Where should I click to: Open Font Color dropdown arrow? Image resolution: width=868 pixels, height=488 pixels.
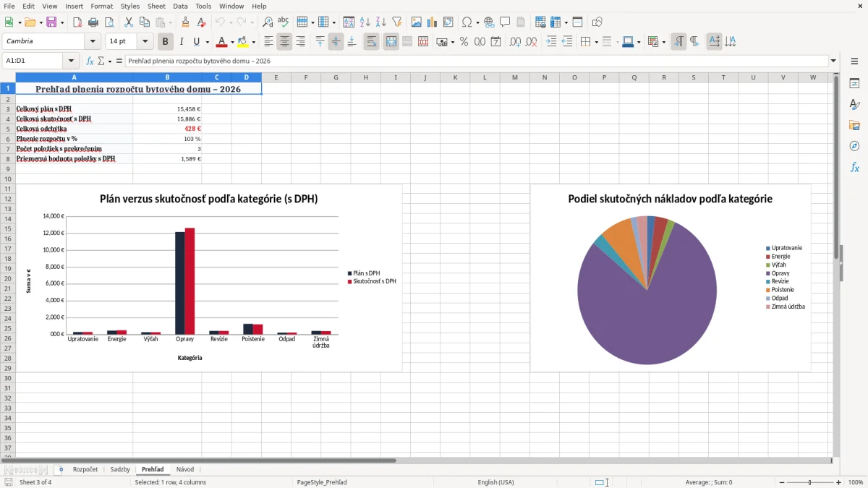pyautogui.click(x=232, y=41)
